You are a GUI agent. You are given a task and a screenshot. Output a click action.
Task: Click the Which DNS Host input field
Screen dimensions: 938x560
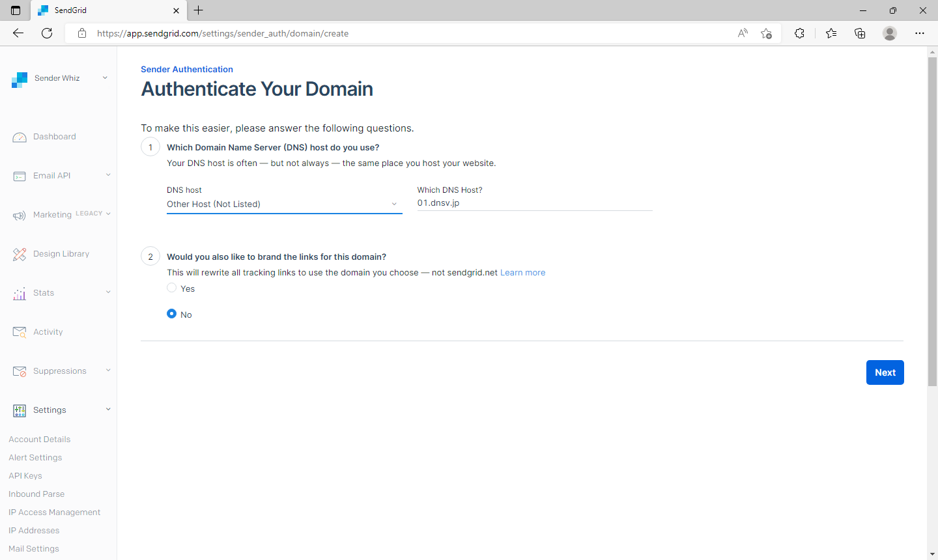pos(535,203)
